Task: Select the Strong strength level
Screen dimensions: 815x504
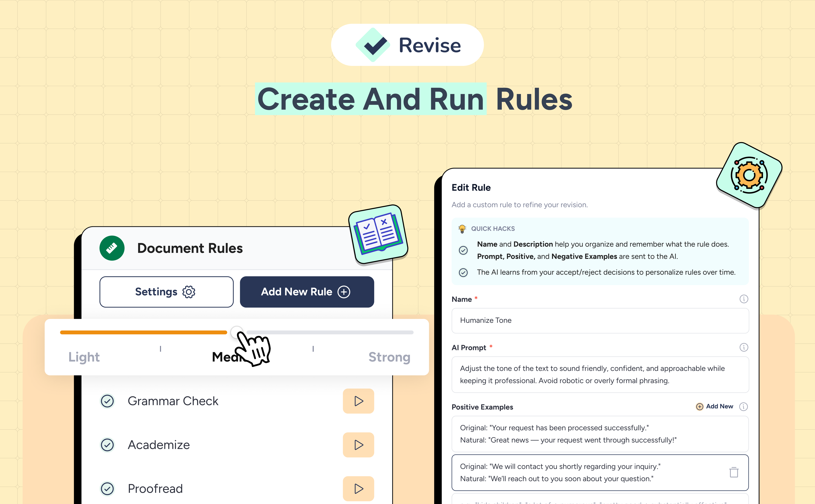Action: coord(389,357)
